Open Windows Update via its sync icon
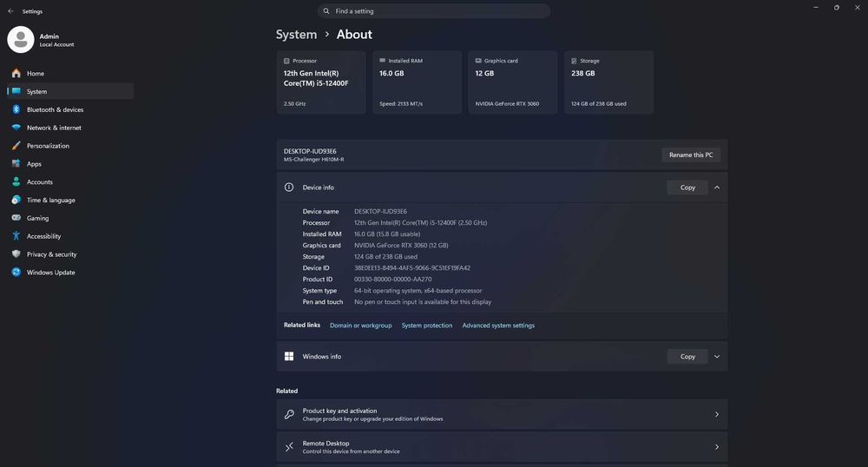 [16, 273]
